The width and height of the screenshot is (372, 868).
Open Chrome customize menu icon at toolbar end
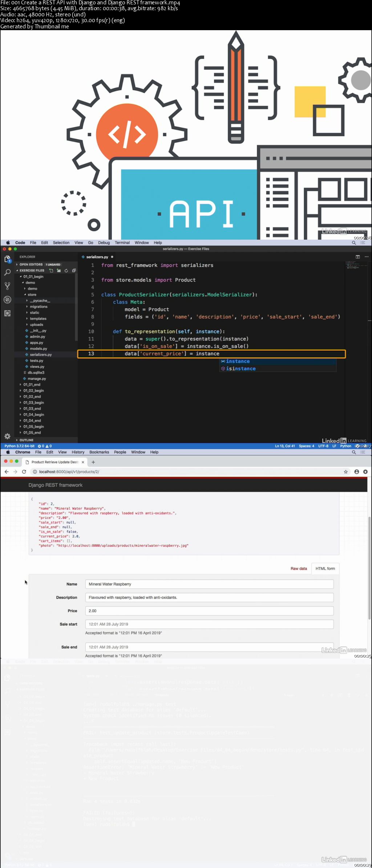coord(365,472)
